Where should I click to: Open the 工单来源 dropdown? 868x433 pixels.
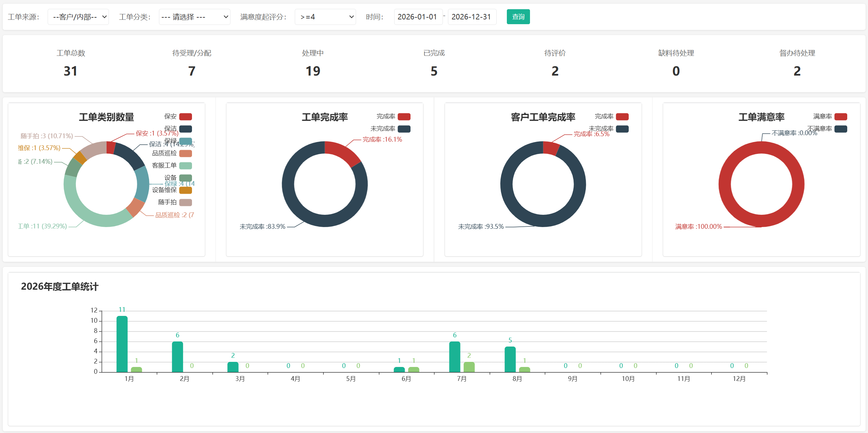point(78,17)
